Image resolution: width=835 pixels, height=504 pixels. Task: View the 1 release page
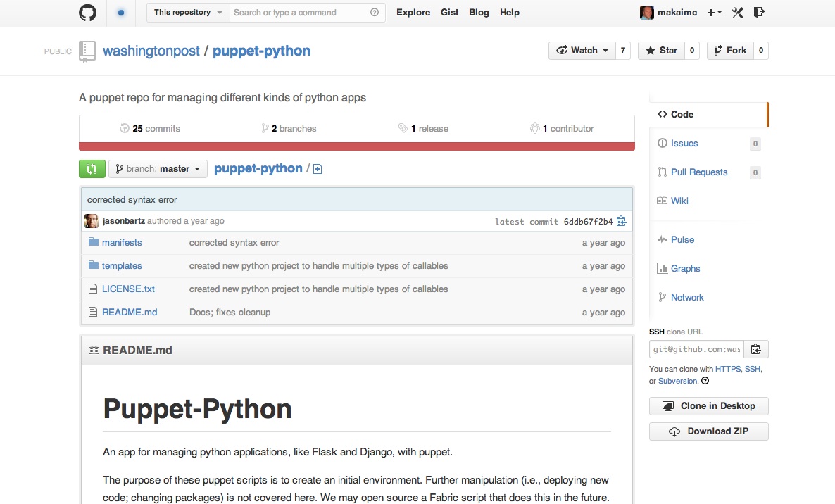pyautogui.click(x=424, y=128)
